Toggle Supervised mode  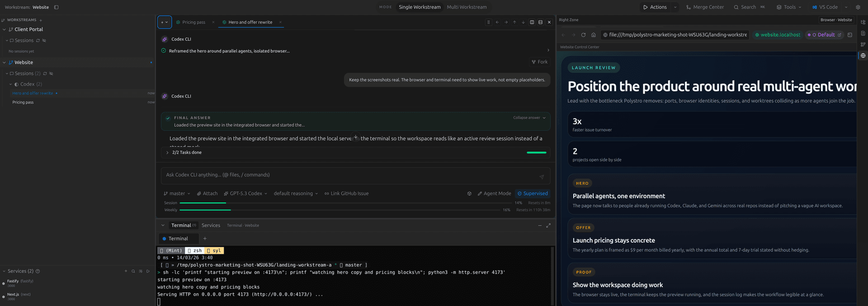point(533,193)
